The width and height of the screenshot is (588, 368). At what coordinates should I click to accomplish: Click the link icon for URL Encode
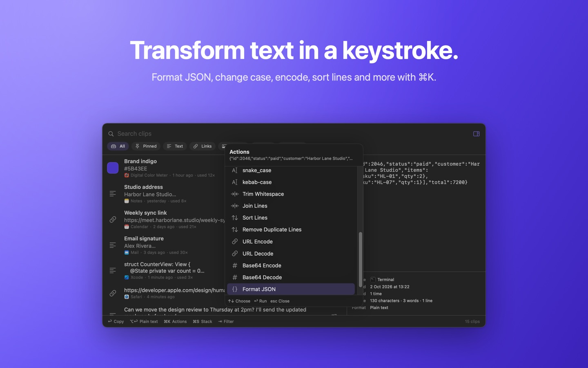pyautogui.click(x=235, y=242)
